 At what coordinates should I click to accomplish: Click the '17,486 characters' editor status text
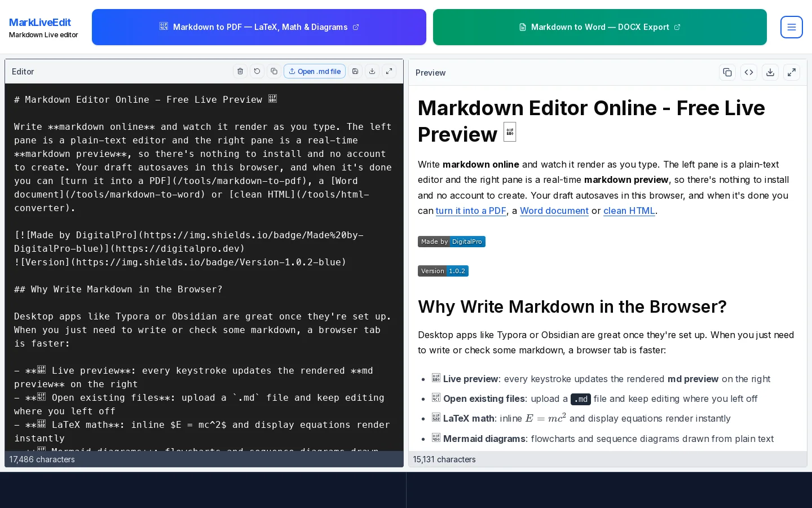point(42,459)
